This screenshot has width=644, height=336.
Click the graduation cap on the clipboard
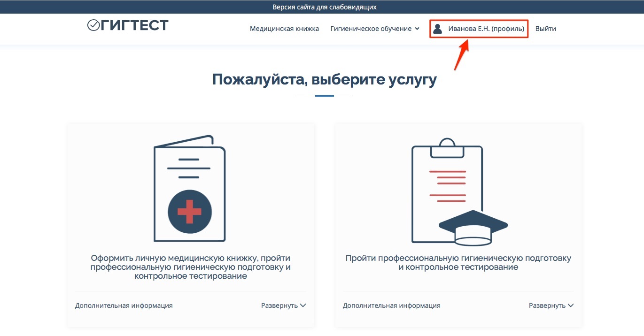473,228
